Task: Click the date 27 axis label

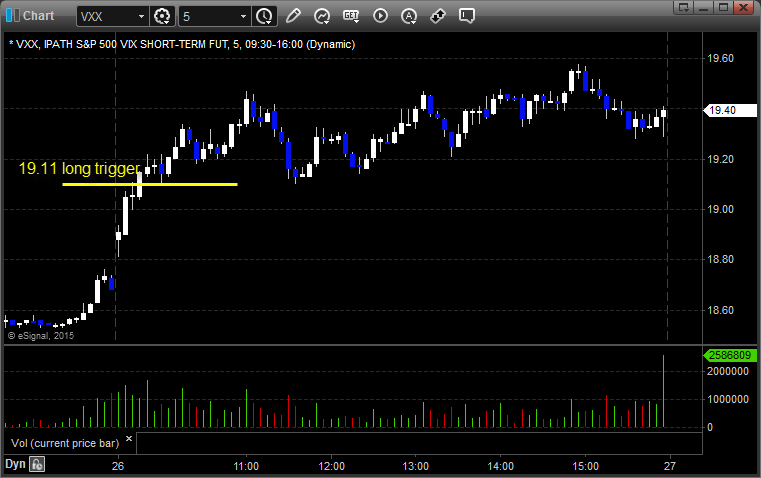Action: pos(670,466)
